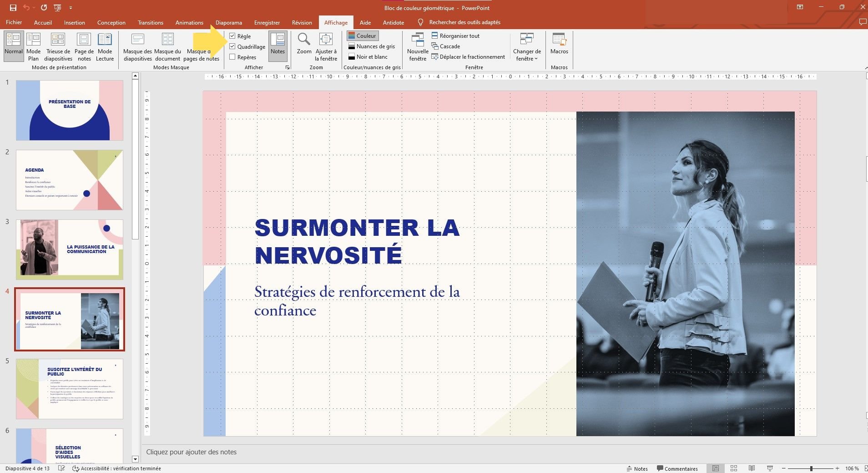
Task: Open a Nouvelle fenêtre
Action: click(x=417, y=46)
